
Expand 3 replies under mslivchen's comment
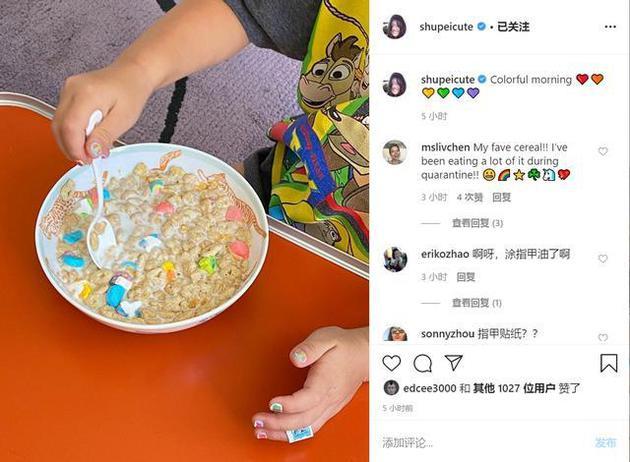[x=477, y=223]
